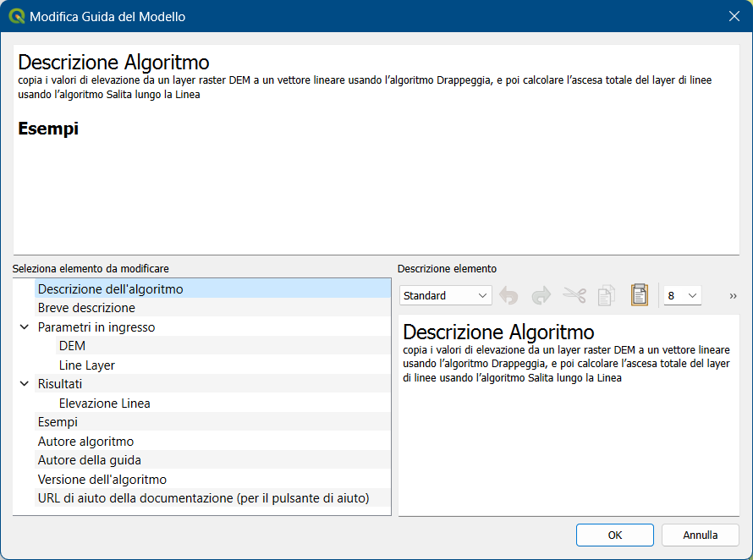Close the Modifica Guida del Modello dialog
753x560 pixels.
734,16
